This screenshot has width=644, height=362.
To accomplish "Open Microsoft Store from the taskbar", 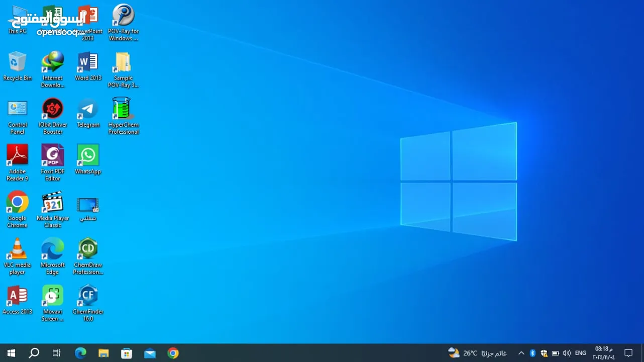I will (x=127, y=353).
